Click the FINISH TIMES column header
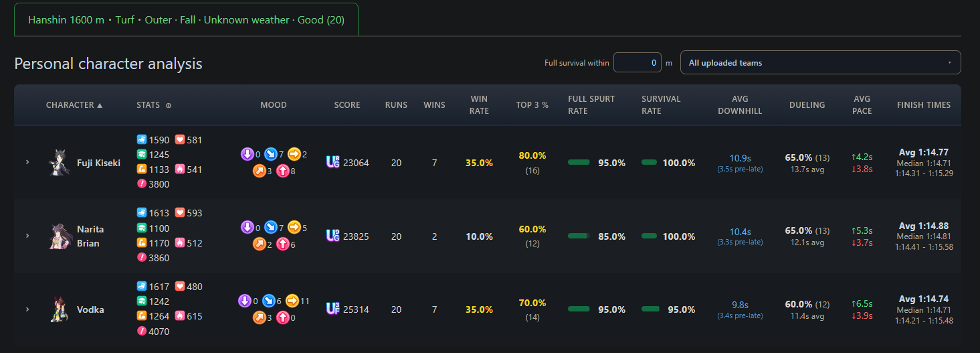Viewport: 980px width, 353px height. 924,105
